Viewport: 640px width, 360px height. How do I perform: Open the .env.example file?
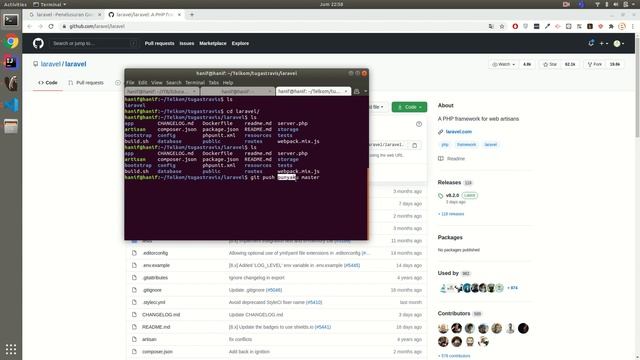[156, 265]
